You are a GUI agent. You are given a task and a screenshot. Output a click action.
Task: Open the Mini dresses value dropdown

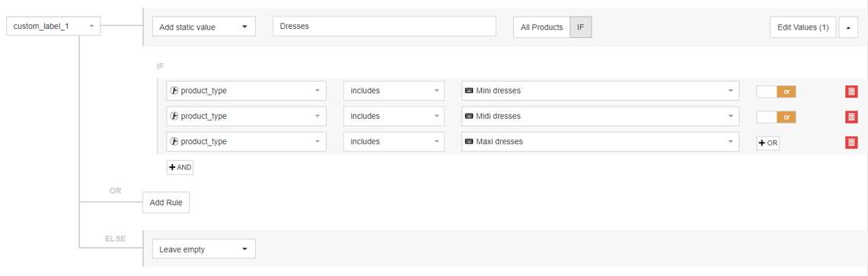point(600,91)
